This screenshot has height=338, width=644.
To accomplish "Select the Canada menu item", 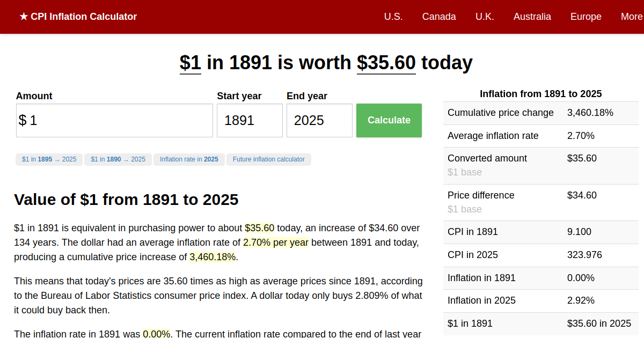I will point(439,17).
